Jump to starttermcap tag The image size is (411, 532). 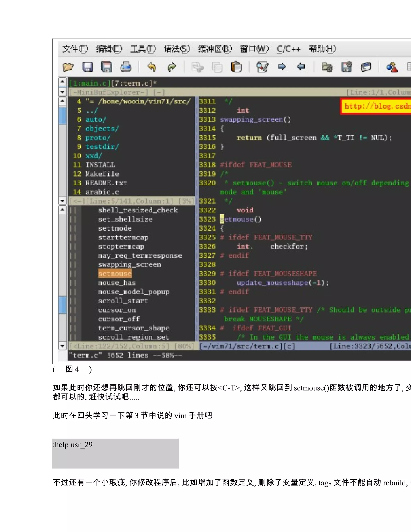(123, 237)
